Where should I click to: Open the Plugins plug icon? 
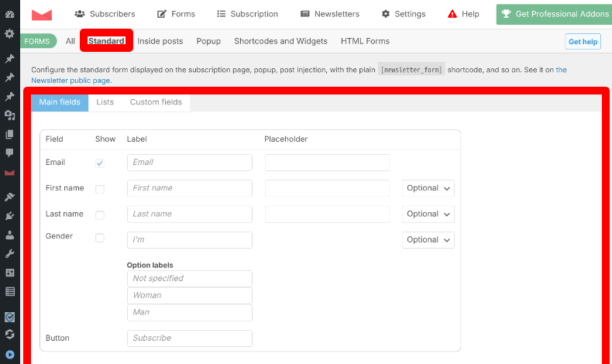(10, 216)
